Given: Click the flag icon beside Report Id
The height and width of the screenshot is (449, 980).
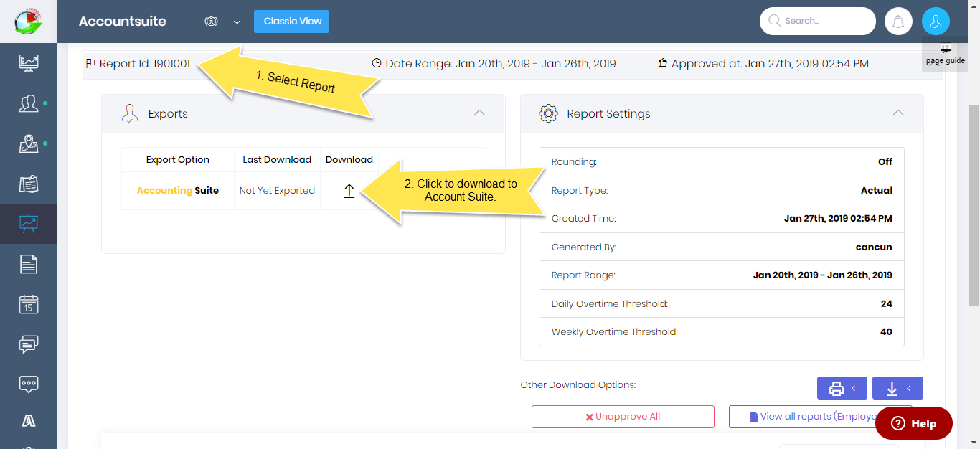Looking at the screenshot, I should 90,63.
